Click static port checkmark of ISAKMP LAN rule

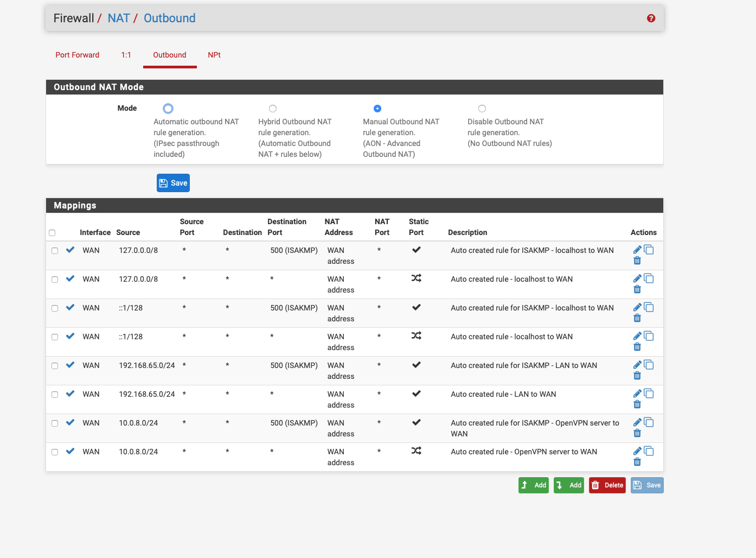[417, 365]
